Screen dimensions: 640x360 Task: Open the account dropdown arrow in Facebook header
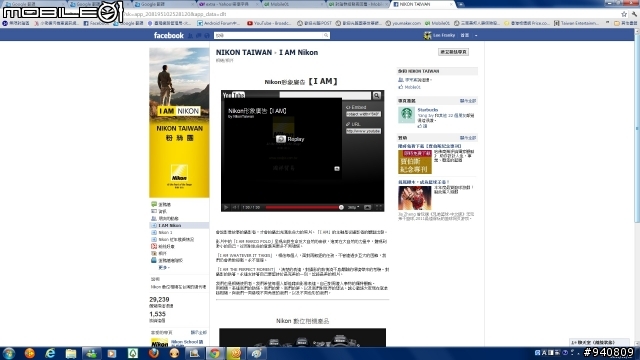(476, 36)
